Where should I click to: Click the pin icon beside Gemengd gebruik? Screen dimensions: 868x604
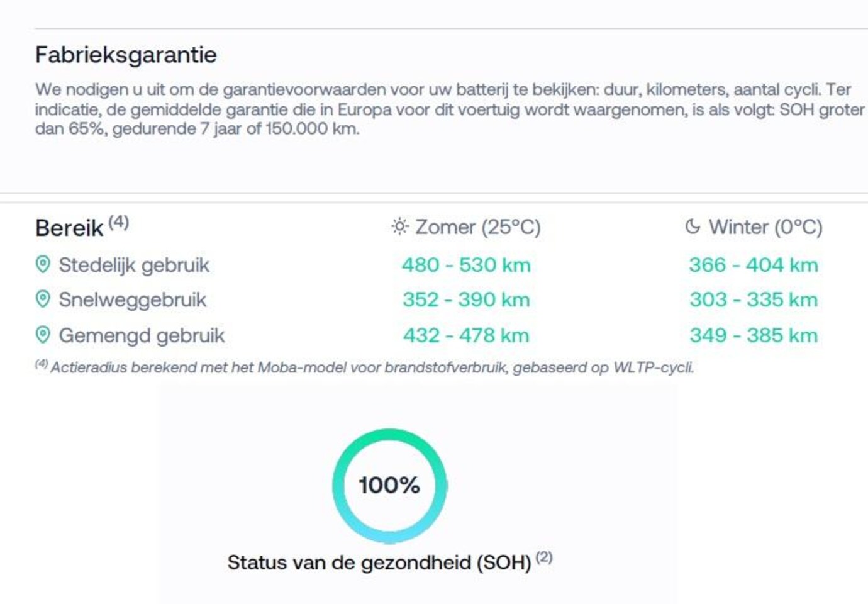coord(43,335)
